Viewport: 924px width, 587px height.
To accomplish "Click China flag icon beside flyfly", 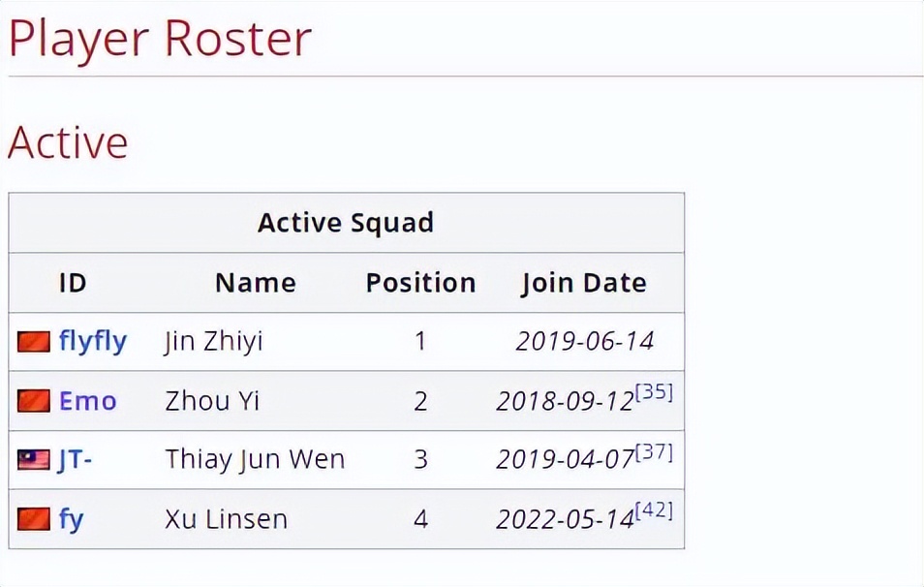I will [34, 342].
